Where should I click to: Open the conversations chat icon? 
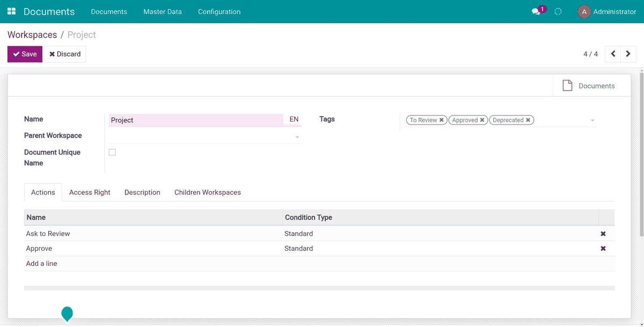pyautogui.click(x=536, y=11)
